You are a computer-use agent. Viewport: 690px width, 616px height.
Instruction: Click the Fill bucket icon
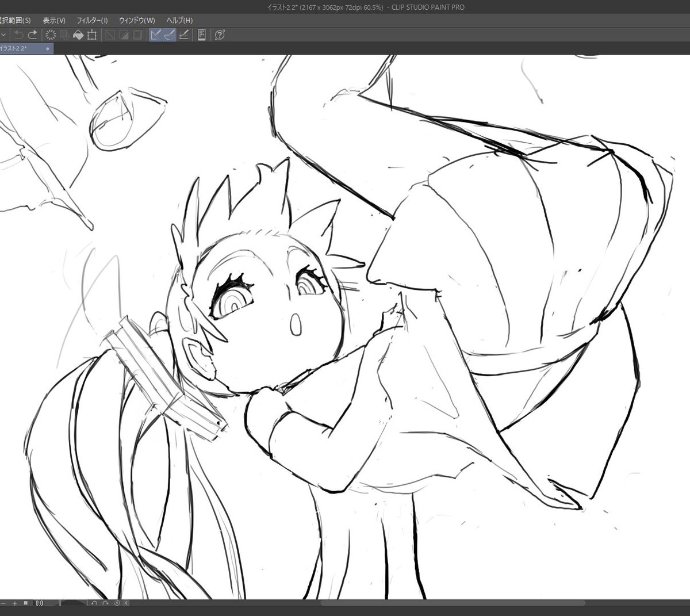[x=78, y=35]
